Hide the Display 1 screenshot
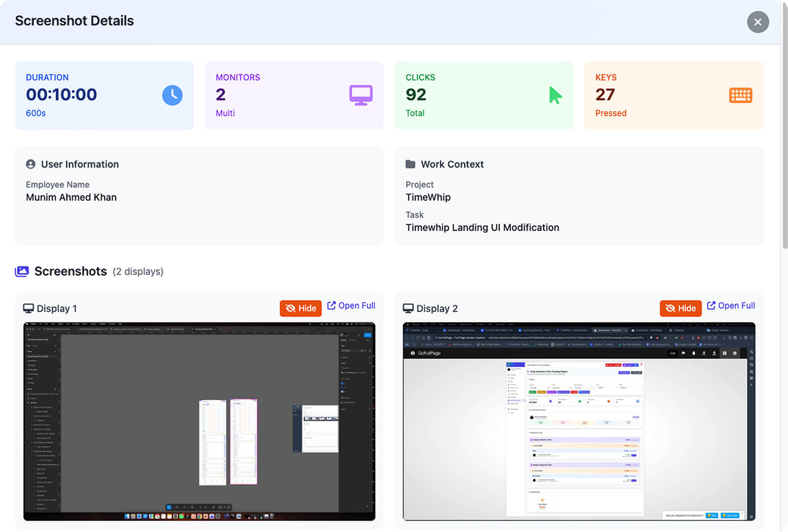The width and height of the screenshot is (788, 532). (301, 309)
